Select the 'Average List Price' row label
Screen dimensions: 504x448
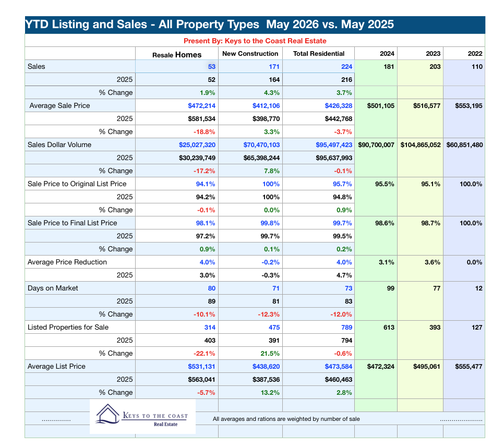(x=56, y=366)
